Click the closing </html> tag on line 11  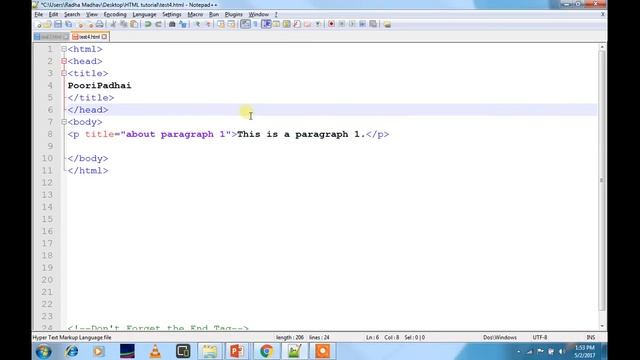coord(88,171)
